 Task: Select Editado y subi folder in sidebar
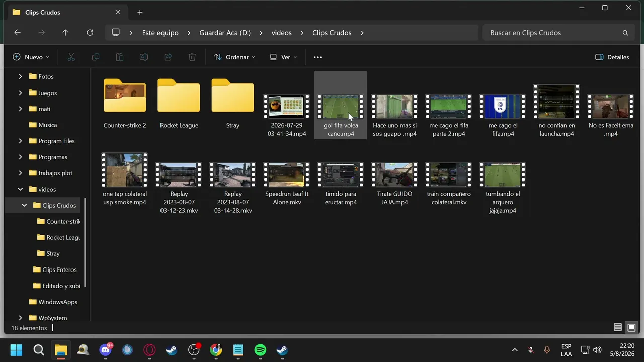point(56,286)
